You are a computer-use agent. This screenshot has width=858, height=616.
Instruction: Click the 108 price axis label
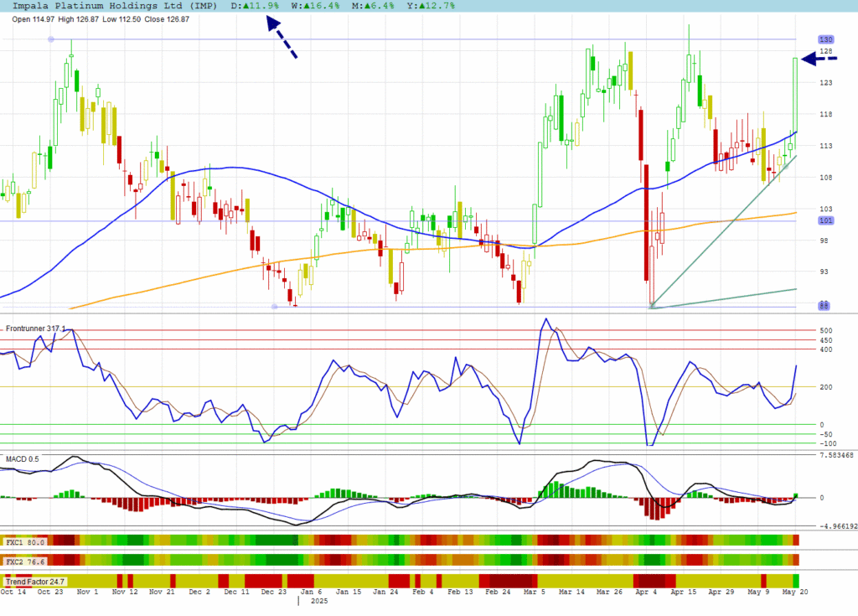pyautogui.click(x=825, y=178)
